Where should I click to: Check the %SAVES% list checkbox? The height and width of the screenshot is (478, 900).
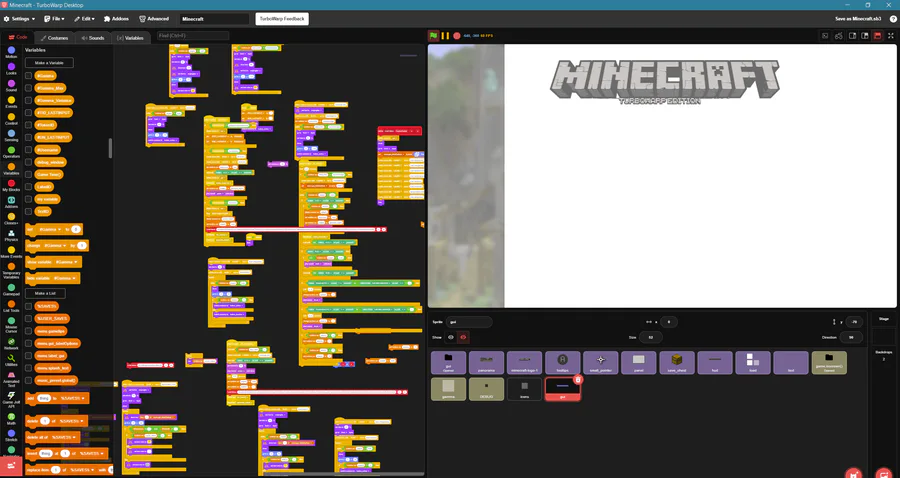(28, 306)
